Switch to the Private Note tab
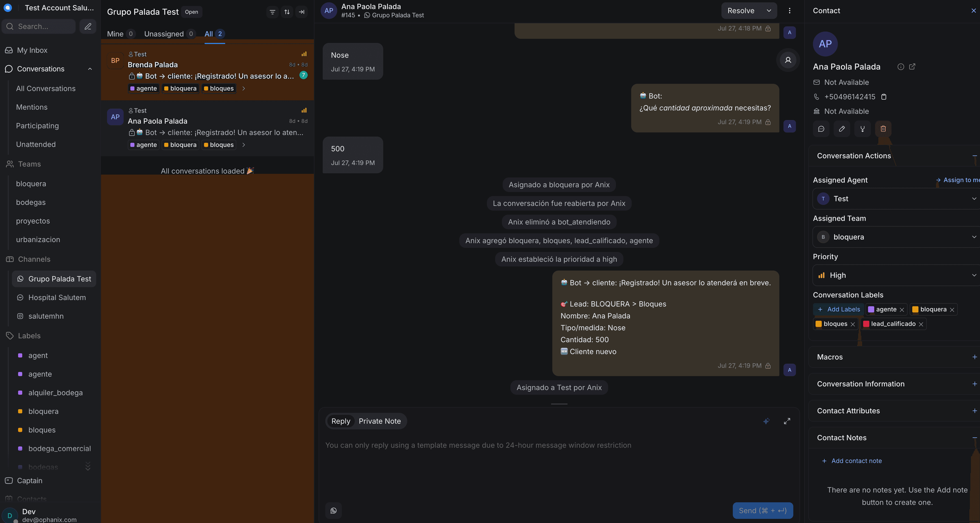The height and width of the screenshot is (523, 980). point(379,421)
